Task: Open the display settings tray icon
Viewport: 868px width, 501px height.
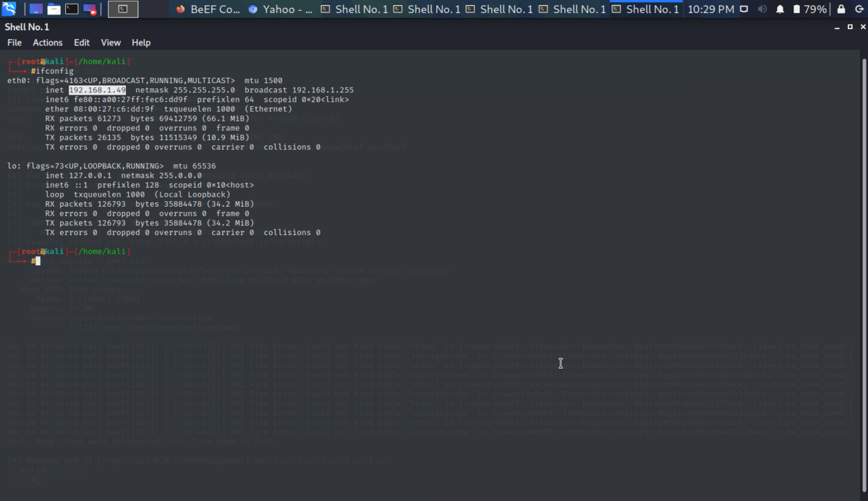Action: tap(745, 9)
